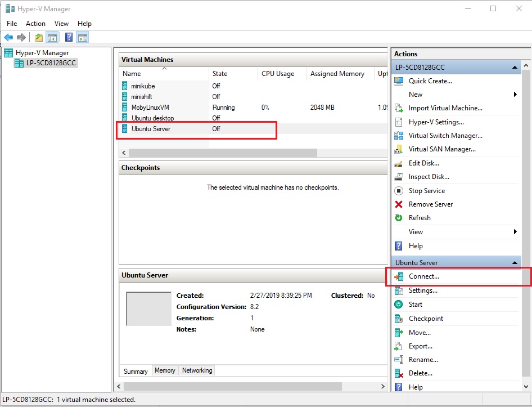The width and height of the screenshot is (532, 407).
Task: Click the Export... action
Action: (421, 347)
